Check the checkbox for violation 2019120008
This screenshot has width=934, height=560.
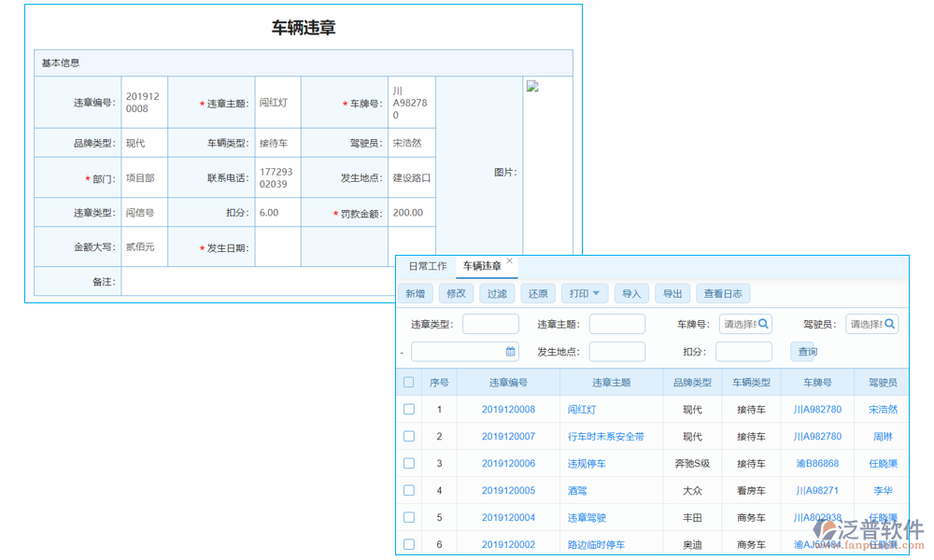[x=408, y=409]
